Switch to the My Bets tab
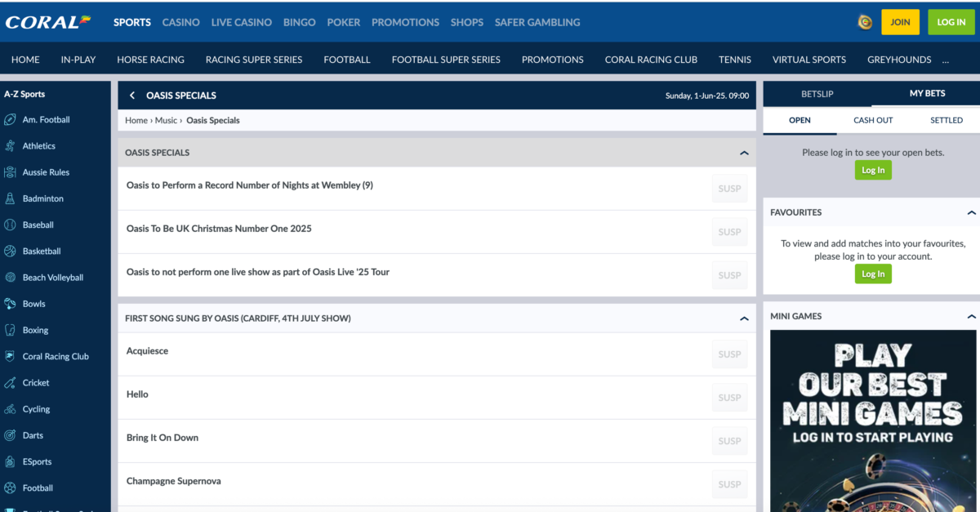The width and height of the screenshot is (980, 512). pyautogui.click(x=927, y=94)
